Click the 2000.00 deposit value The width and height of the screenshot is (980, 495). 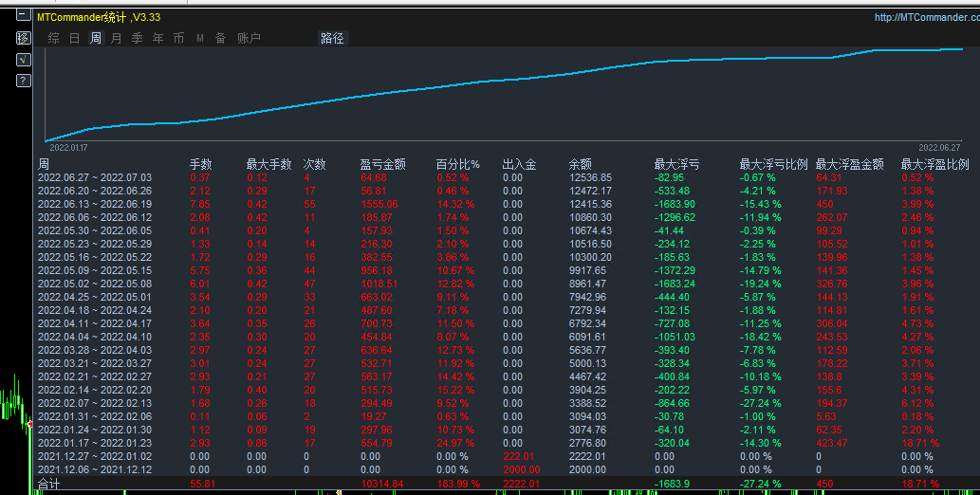(521, 469)
